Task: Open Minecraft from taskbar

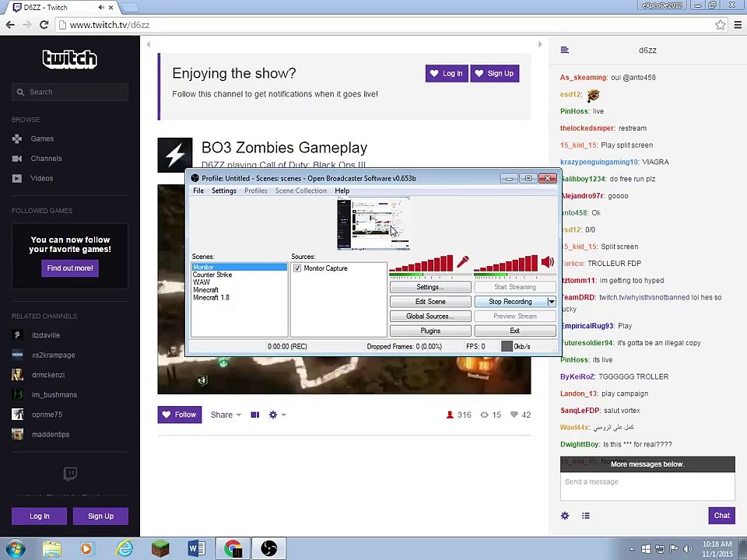Action: pos(160,549)
